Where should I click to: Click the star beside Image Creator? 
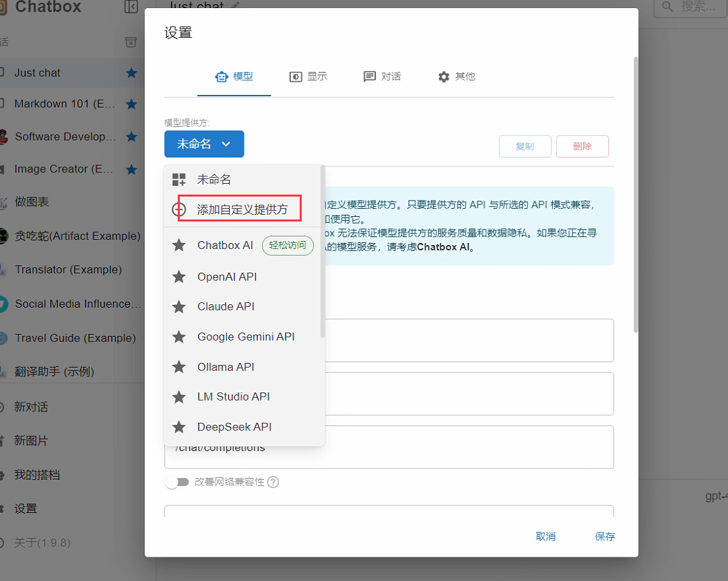pyautogui.click(x=131, y=170)
